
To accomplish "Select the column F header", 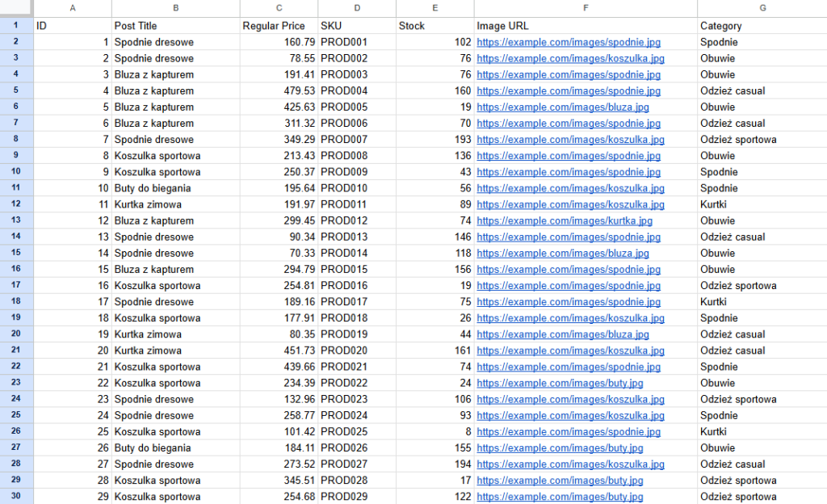I will (585, 8).
